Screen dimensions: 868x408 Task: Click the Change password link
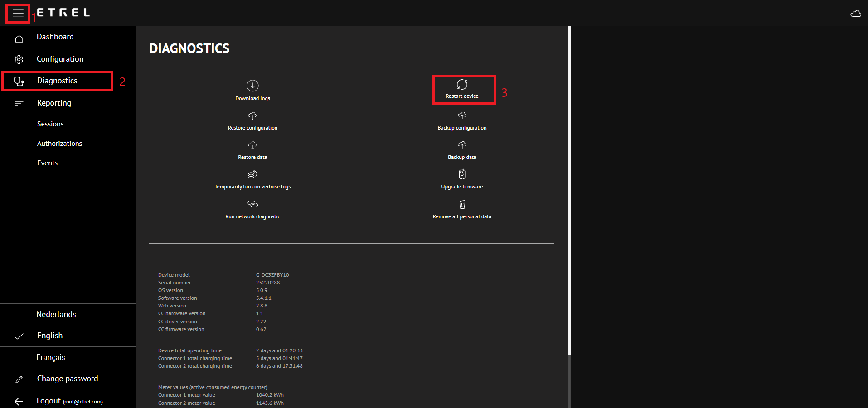pos(67,379)
